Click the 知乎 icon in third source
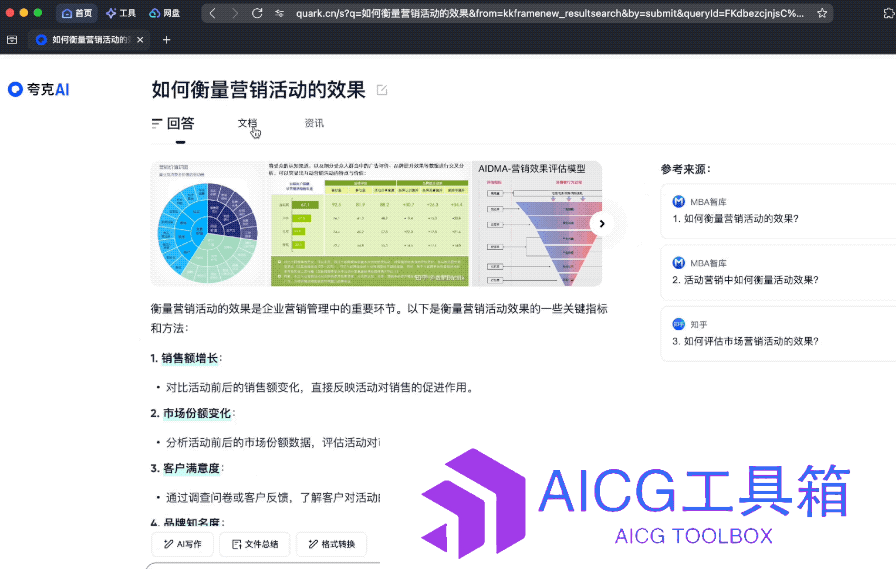Image resolution: width=896 pixels, height=569 pixels. 678,324
